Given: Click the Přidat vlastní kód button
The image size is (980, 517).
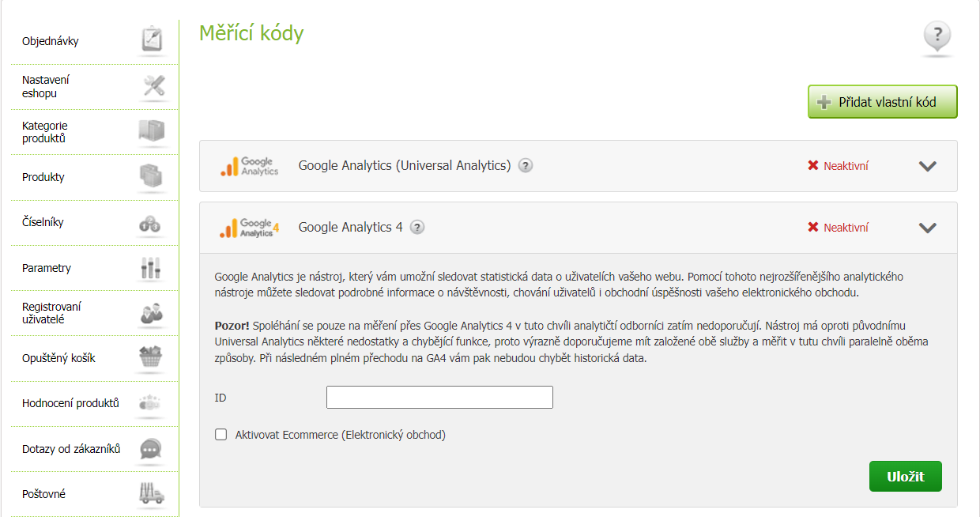Looking at the screenshot, I should pos(882,102).
